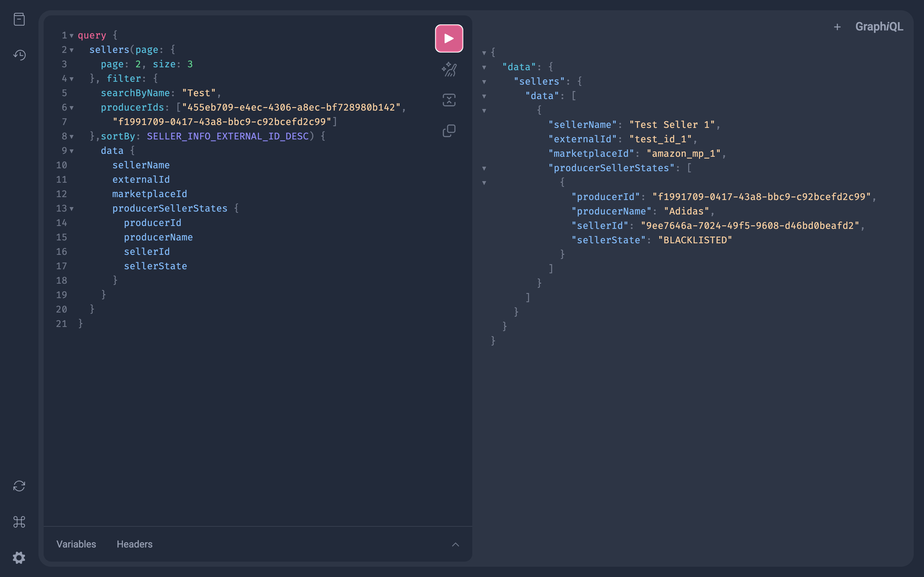Switch to the Headers tab
This screenshot has width=924, height=577.
click(x=134, y=544)
